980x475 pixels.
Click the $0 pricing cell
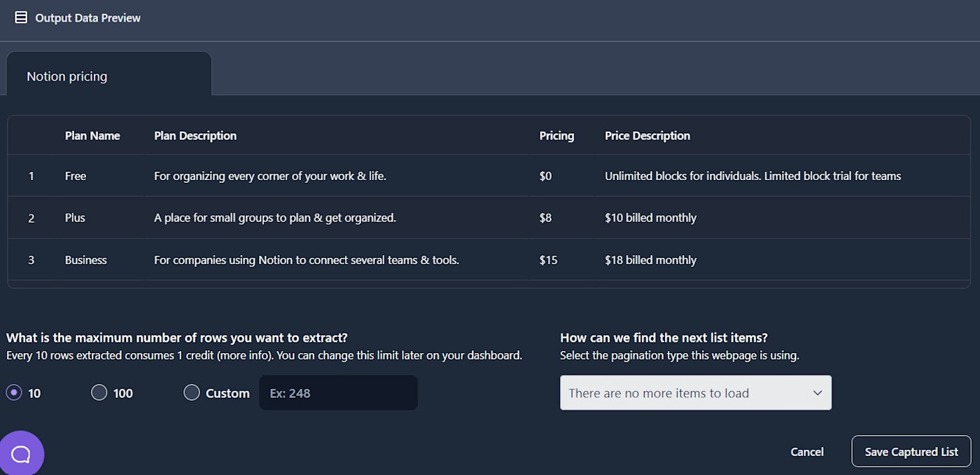(x=545, y=176)
